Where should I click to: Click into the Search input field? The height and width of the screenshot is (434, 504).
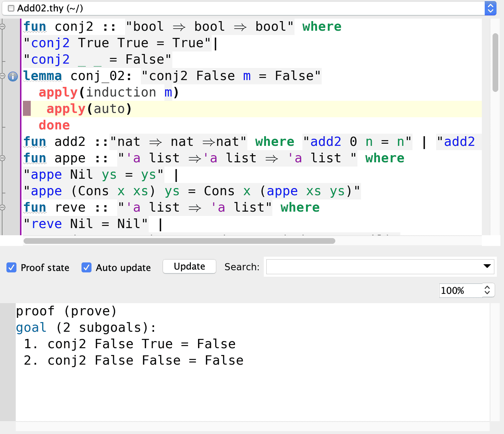coord(372,267)
